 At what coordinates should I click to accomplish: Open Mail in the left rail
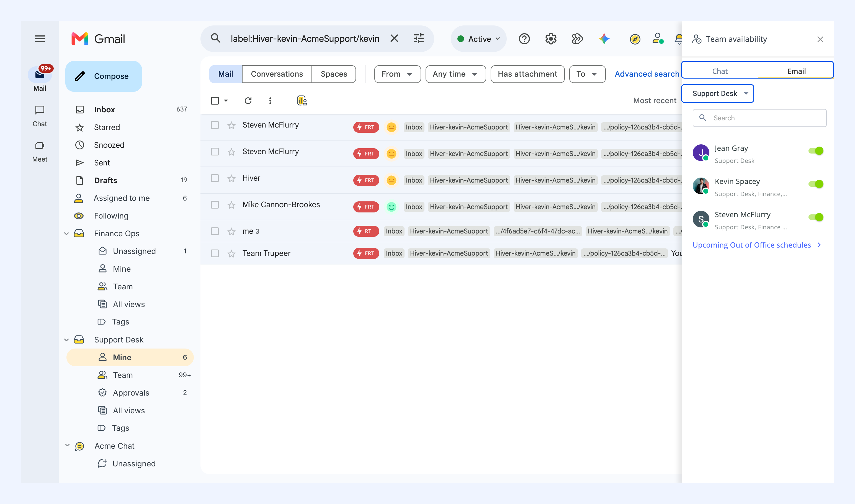tap(40, 79)
